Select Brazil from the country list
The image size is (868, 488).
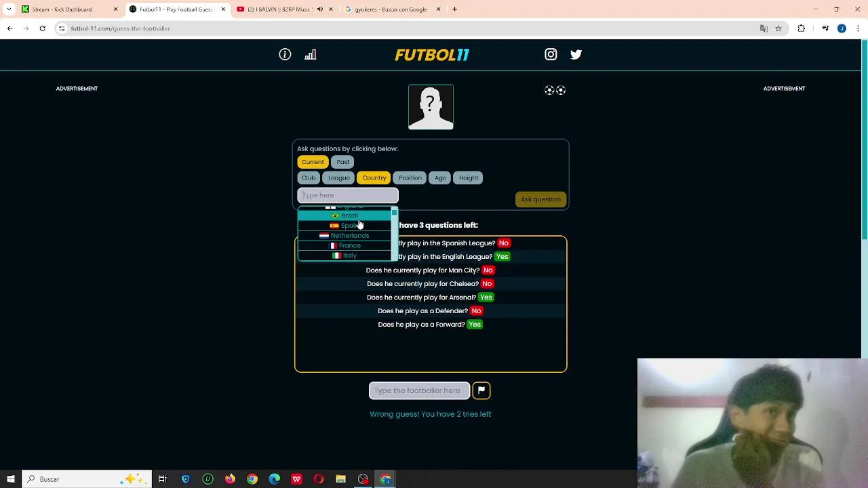[344, 216]
